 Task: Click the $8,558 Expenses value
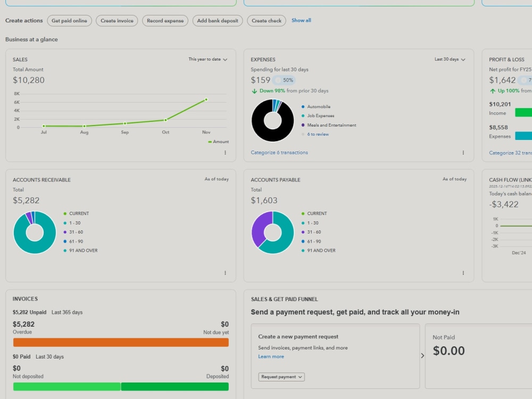coord(498,128)
